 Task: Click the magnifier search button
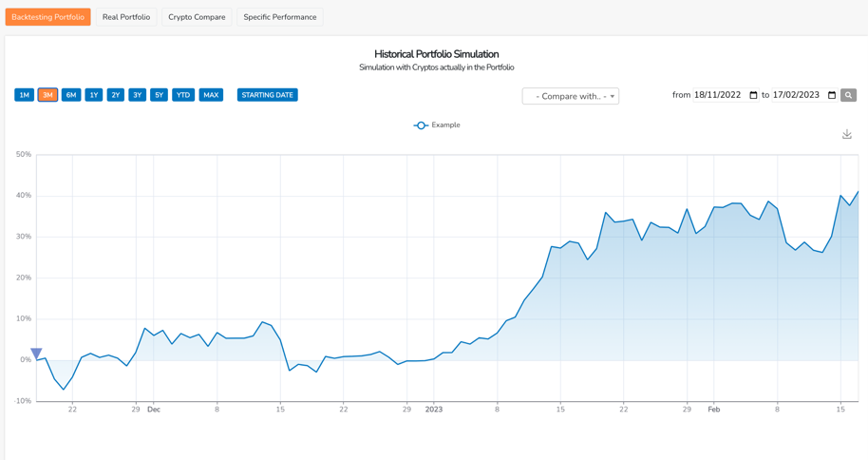tap(848, 95)
